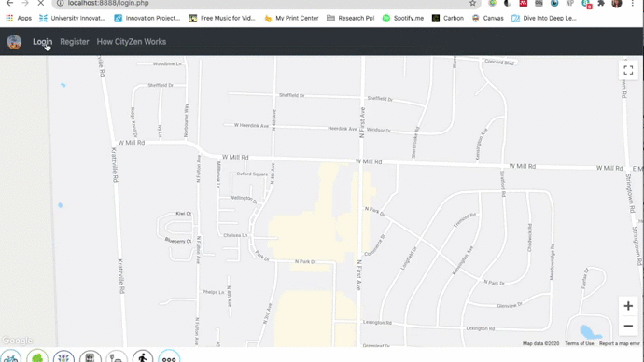644x362 pixels.
Task: Open Spotify.me bookmark
Action: click(x=403, y=18)
